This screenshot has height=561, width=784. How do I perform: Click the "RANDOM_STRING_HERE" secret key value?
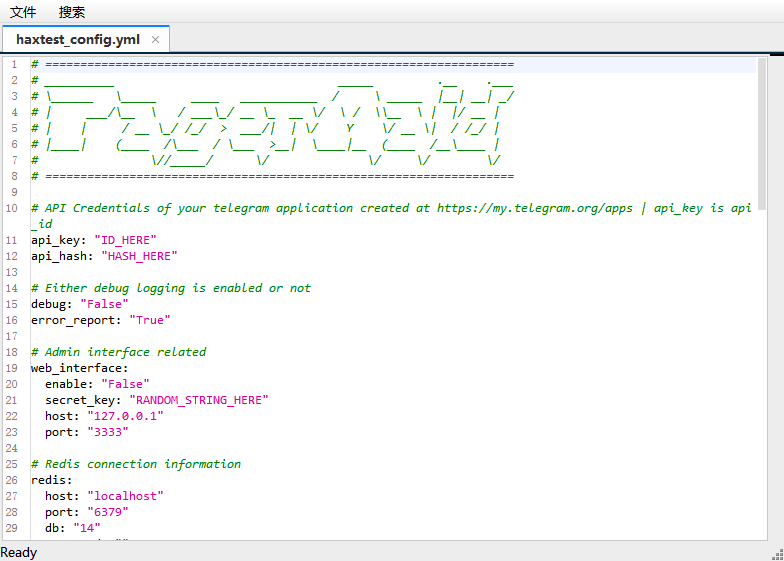coord(199,400)
